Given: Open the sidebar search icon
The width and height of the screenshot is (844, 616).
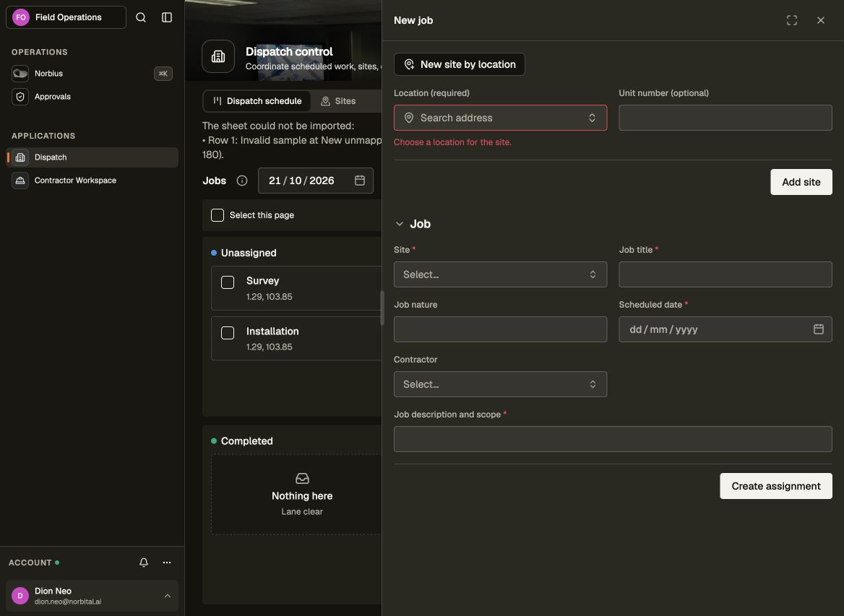Looking at the screenshot, I should point(140,17).
